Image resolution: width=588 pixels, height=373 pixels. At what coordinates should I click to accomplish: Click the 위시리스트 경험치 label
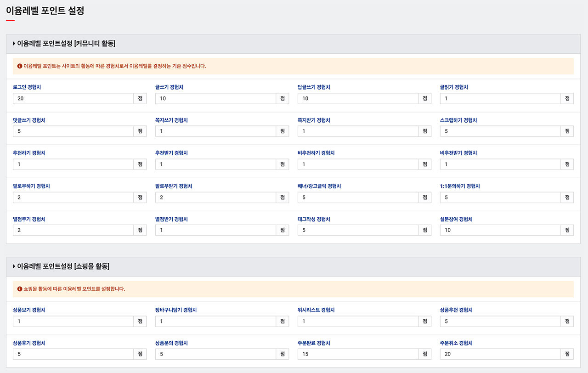(x=317, y=310)
